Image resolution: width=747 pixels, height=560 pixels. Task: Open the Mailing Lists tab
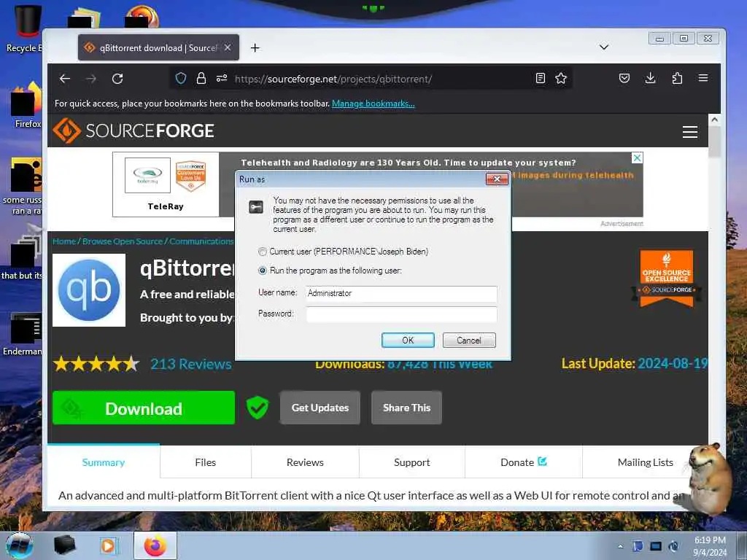tap(645, 462)
